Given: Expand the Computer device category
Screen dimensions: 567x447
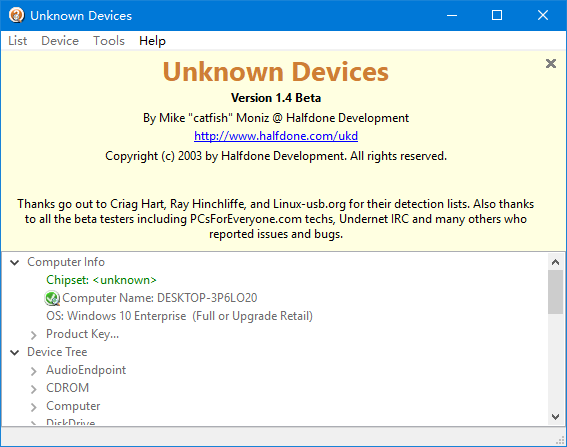Looking at the screenshot, I should 34,407.
